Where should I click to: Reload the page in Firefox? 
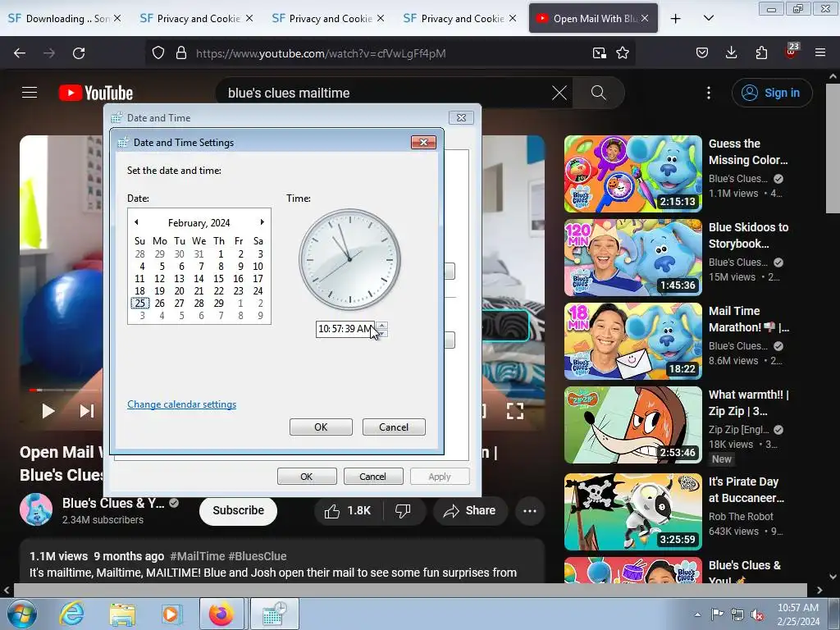[x=79, y=53]
